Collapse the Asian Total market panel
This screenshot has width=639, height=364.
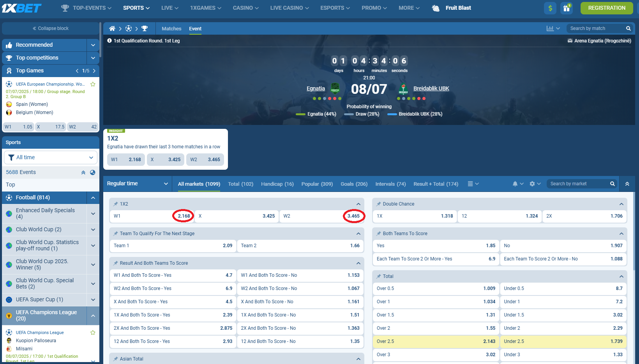(x=358, y=359)
